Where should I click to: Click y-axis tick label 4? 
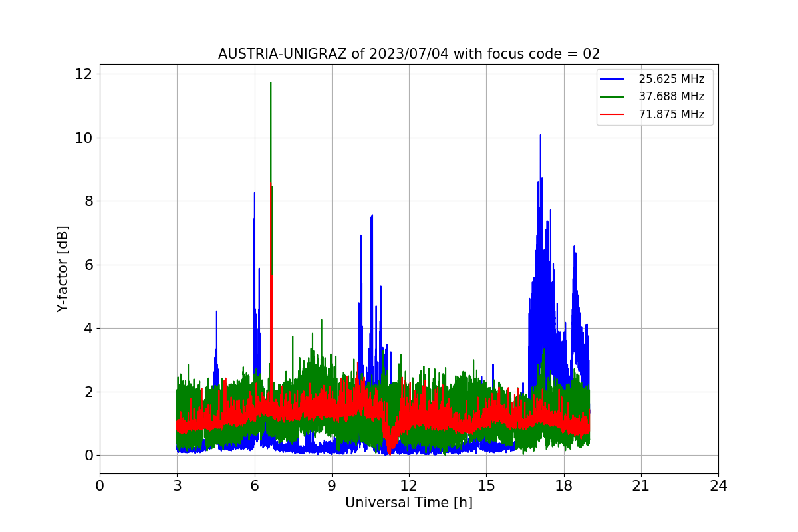pyautogui.click(x=87, y=328)
